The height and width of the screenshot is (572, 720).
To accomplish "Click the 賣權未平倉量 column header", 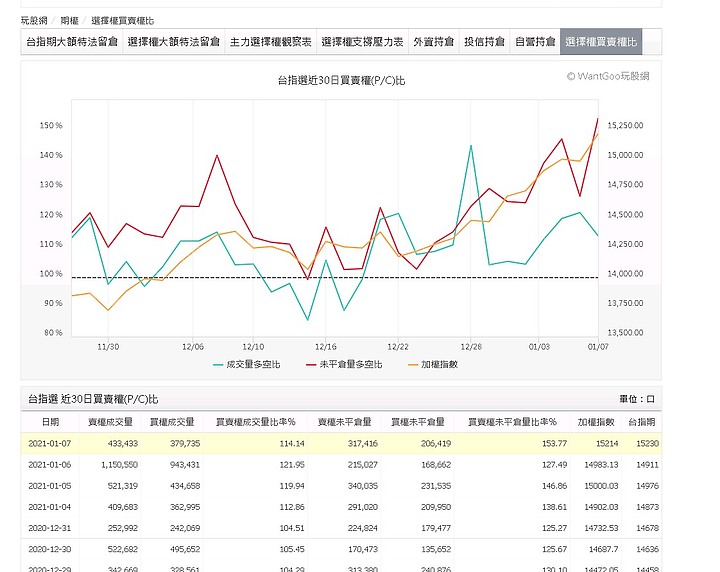I will tap(344, 422).
